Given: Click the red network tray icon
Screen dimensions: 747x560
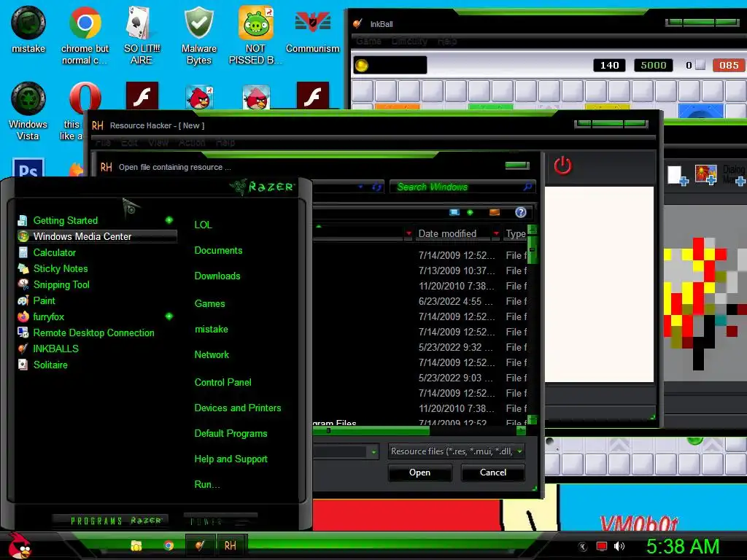Looking at the screenshot, I should coord(602,546).
